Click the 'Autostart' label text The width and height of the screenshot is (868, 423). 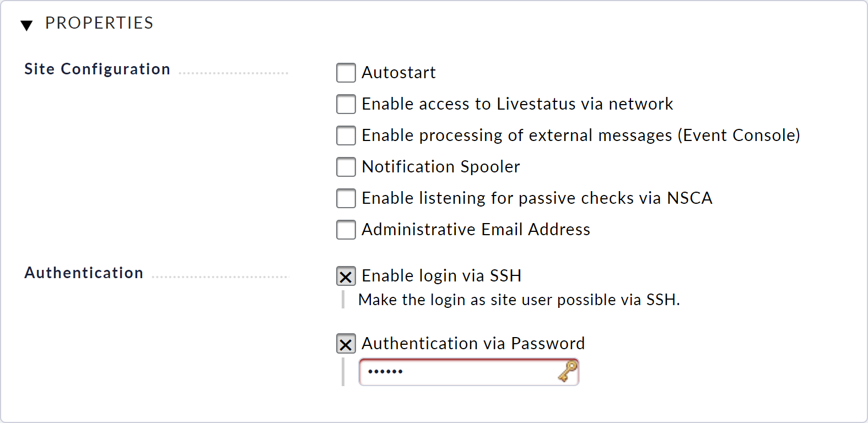click(x=398, y=73)
